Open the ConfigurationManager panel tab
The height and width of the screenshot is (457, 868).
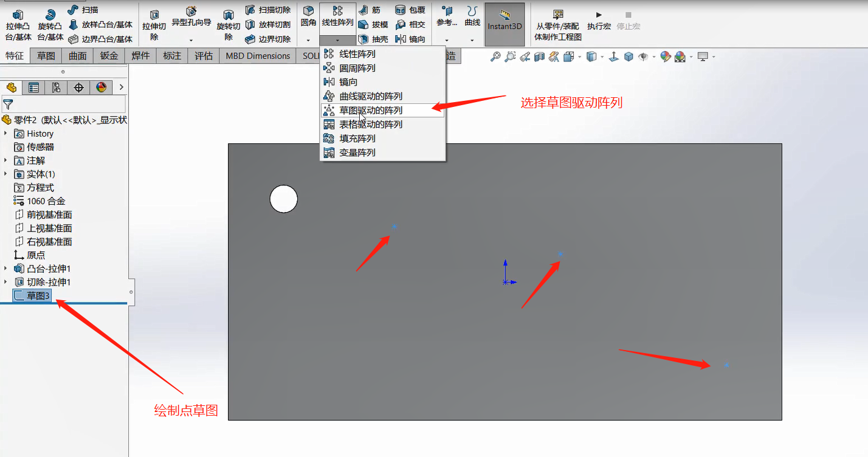56,88
